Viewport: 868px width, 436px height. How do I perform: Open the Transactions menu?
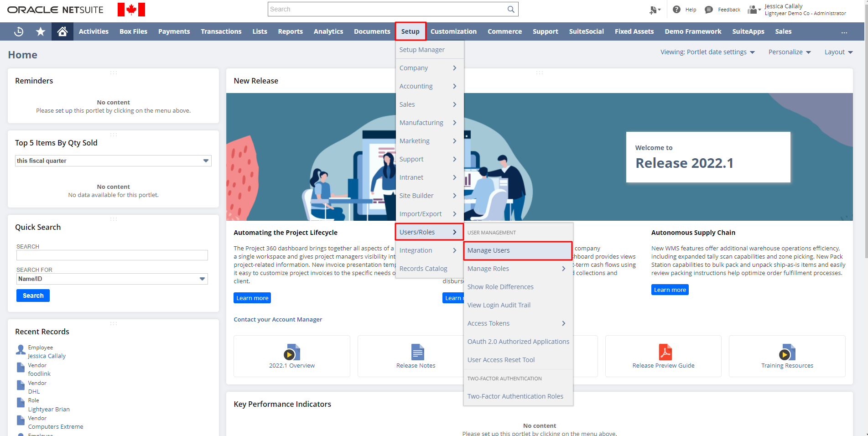(221, 31)
